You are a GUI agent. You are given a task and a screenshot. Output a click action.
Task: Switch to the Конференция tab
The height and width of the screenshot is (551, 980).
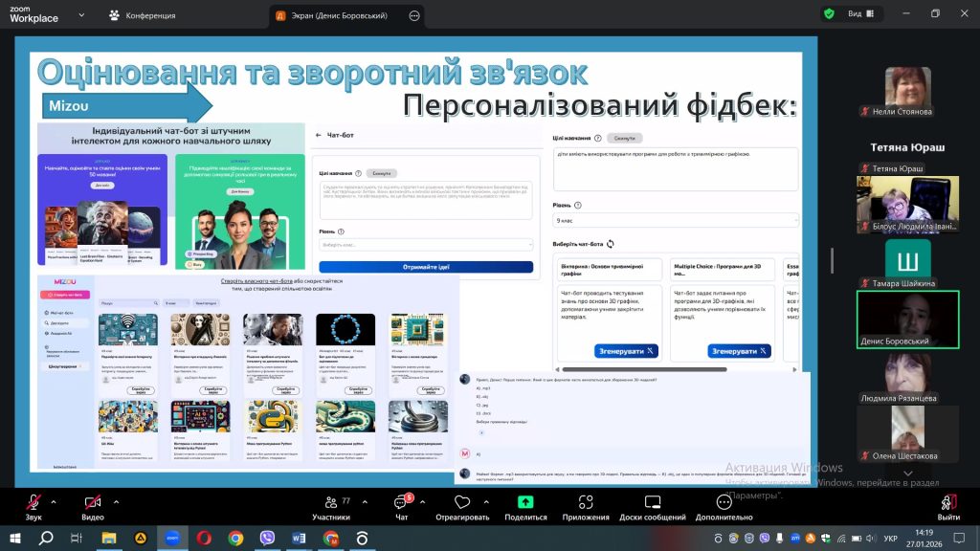tap(143, 15)
